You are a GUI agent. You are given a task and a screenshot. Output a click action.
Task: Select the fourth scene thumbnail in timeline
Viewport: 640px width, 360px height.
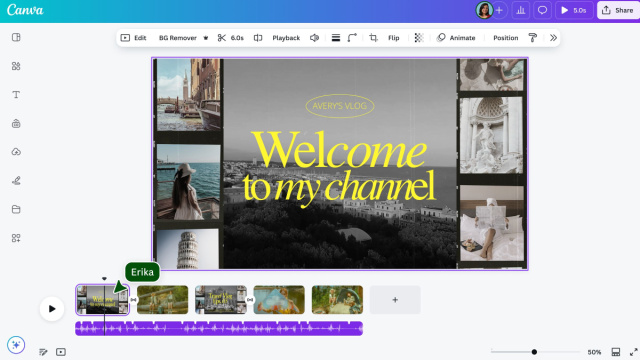pyautogui.click(x=279, y=300)
